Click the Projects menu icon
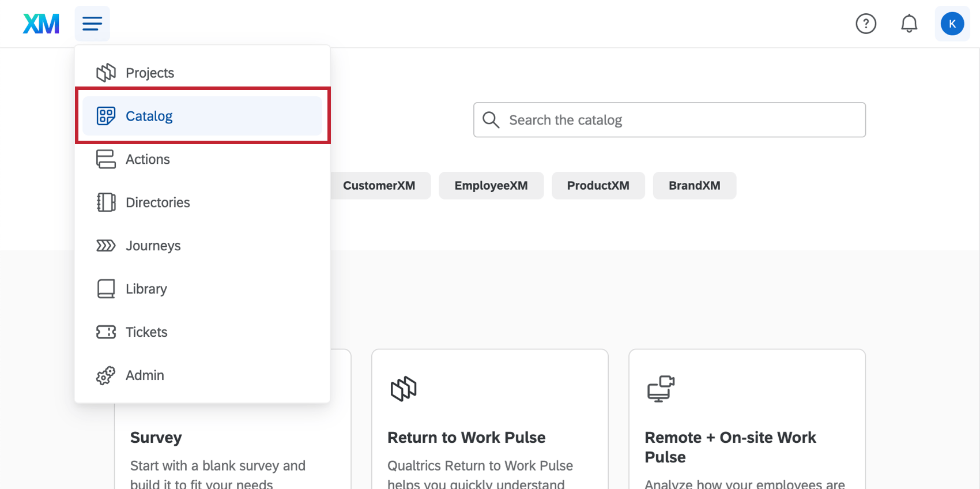This screenshot has height=489, width=980. 106,73
